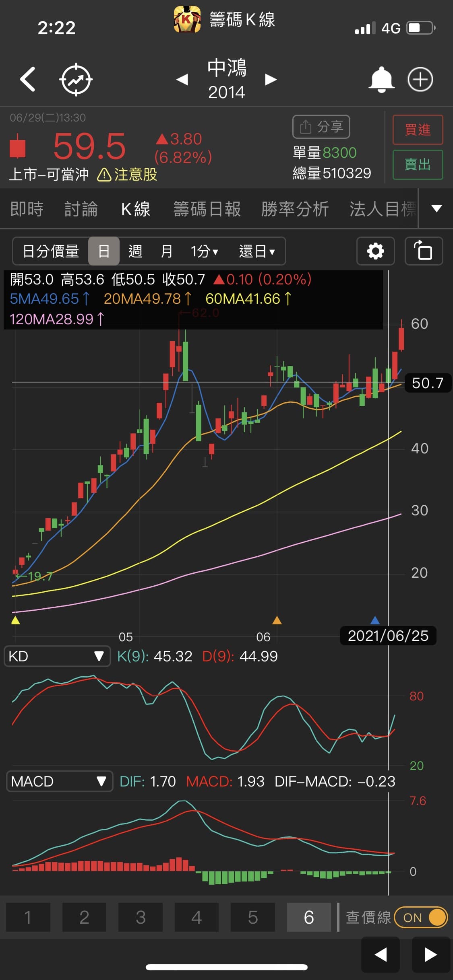This screenshot has height=980, width=453.
Task: Switch chart period to 週 weekly
Action: (135, 251)
